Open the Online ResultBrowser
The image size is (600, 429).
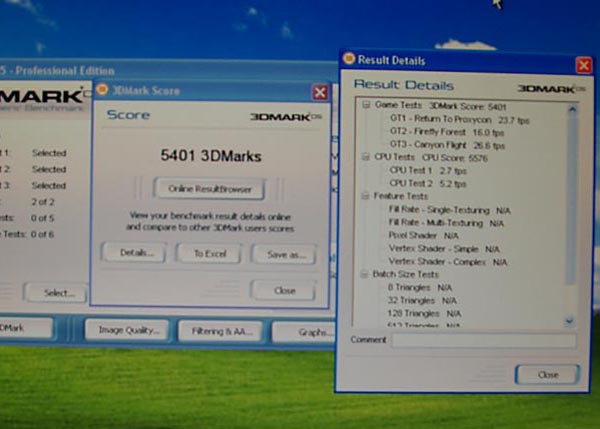pyautogui.click(x=210, y=189)
